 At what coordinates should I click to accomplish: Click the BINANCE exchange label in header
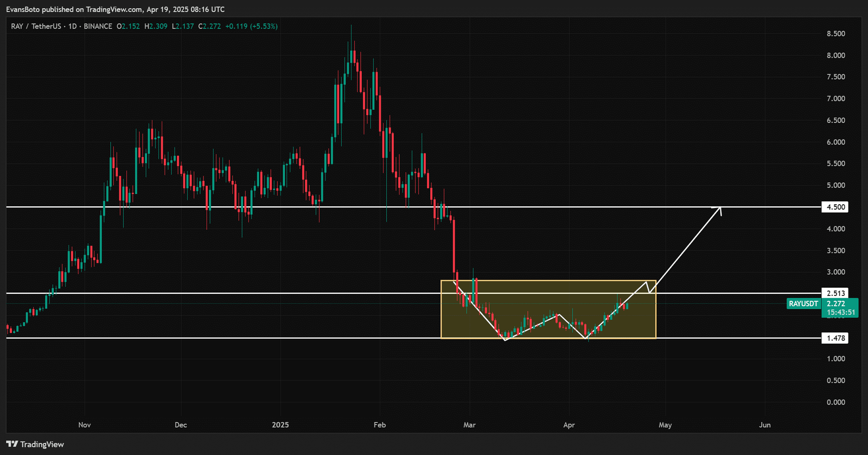(x=98, y=26)
